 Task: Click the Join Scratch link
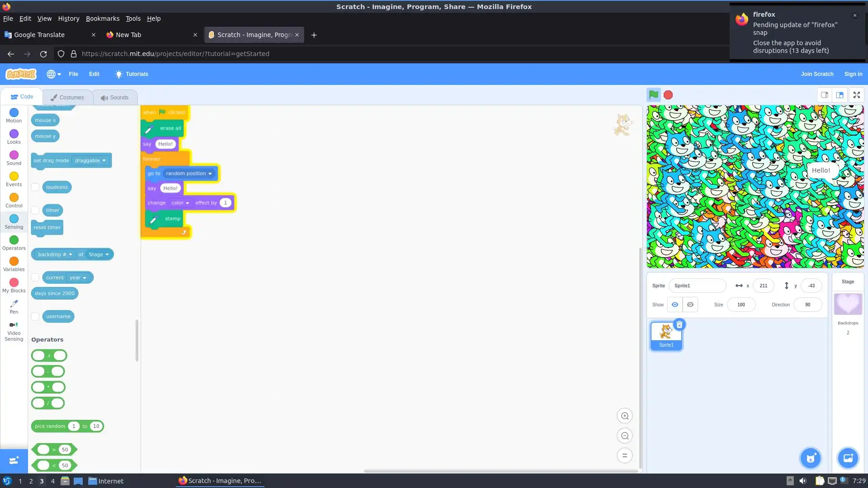(817, 74)
